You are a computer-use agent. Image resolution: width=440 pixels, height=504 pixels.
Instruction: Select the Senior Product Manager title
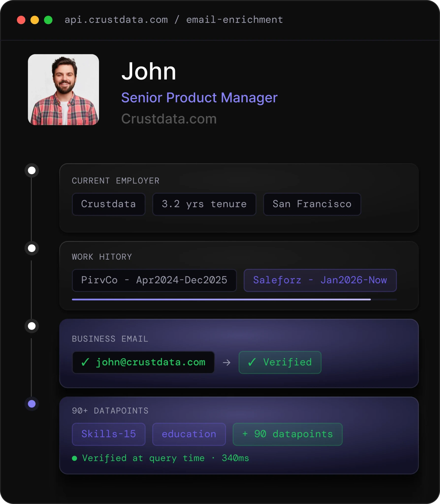point(199,98)
